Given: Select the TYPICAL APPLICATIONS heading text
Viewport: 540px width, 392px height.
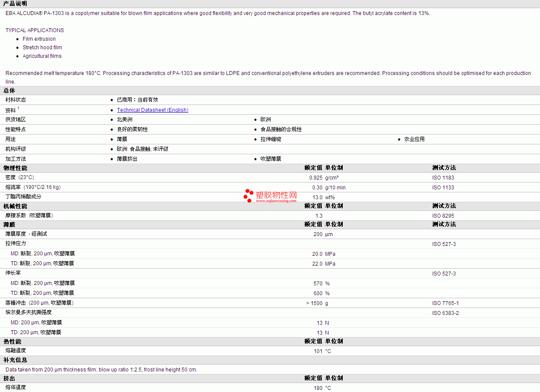Looking at the screenshot, I should click(35, 30).
